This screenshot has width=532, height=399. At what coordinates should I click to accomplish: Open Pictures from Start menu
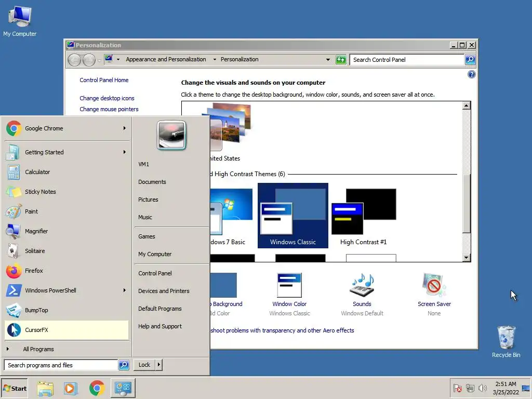[171, 199]
